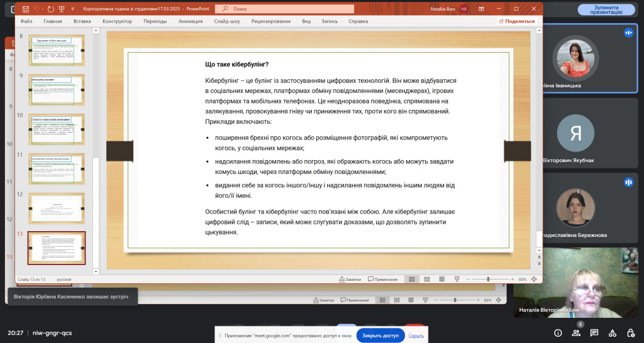Expand the Natalia Bem account menu
This screenshot has width=644, height=343.
[464, 9]
